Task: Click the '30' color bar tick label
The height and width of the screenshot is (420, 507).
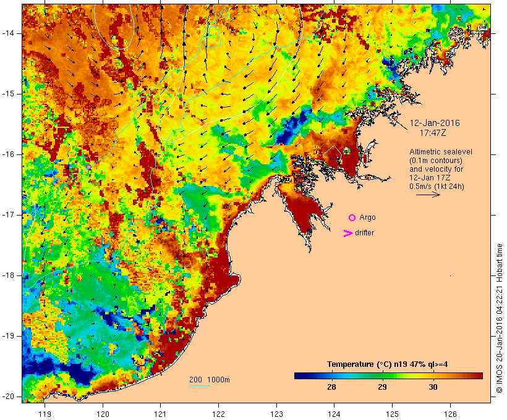Action: [433, 387]
